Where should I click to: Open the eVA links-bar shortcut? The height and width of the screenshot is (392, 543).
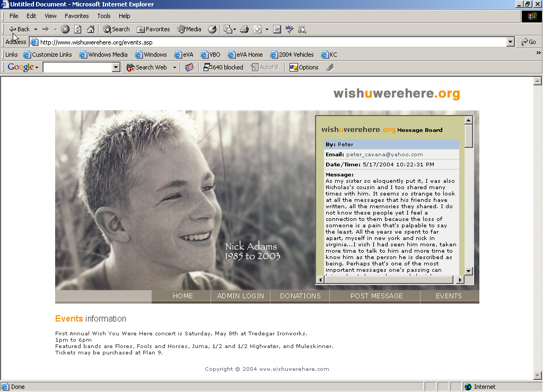click(x=183, y=55)
